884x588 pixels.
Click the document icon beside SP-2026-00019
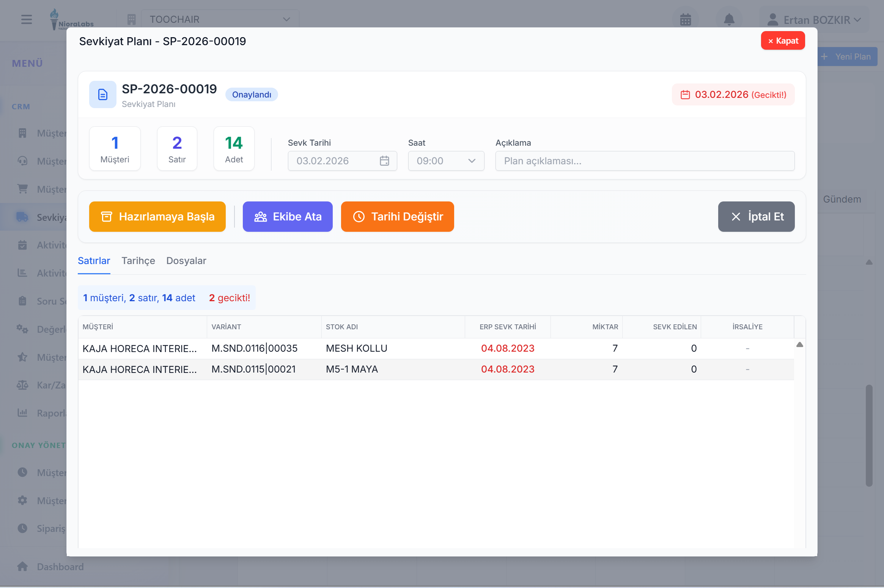coord(102,94)
